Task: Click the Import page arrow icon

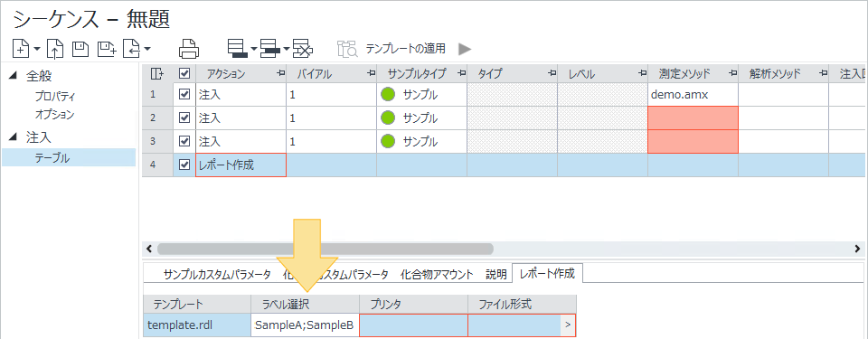Action: point(132,49)
